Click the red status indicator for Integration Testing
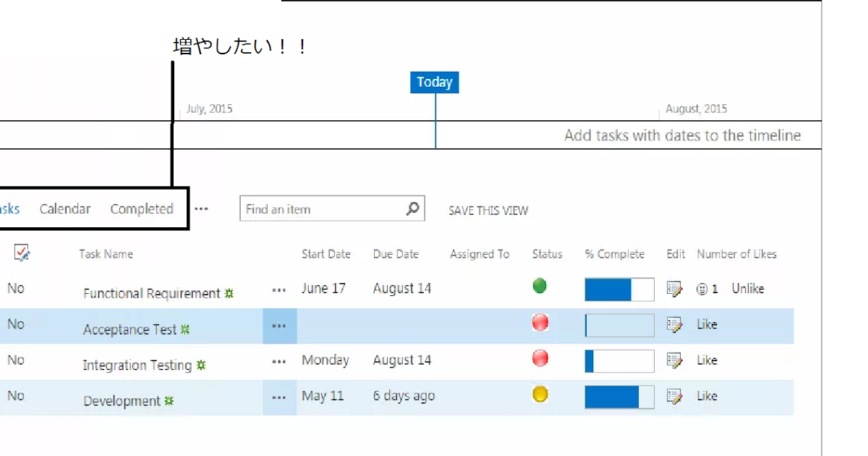This screenshot has width=868, height=456. coord(540,358)
